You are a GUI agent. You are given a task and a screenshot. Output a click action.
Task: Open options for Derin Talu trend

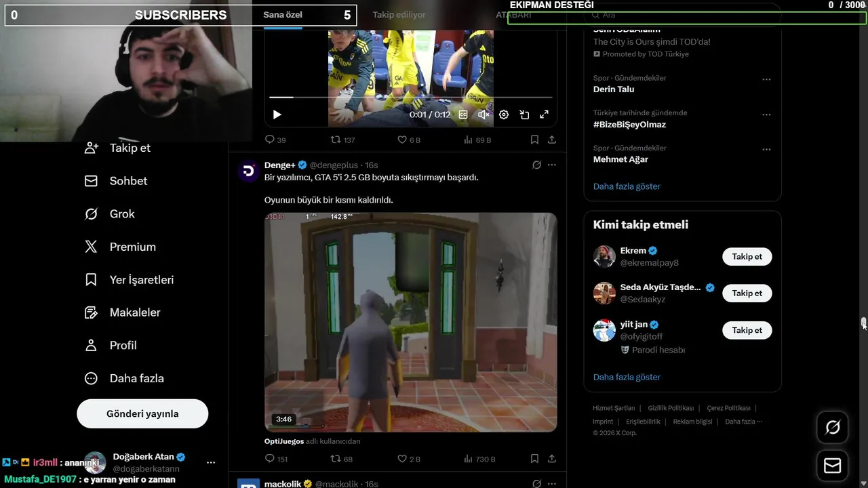766,79
